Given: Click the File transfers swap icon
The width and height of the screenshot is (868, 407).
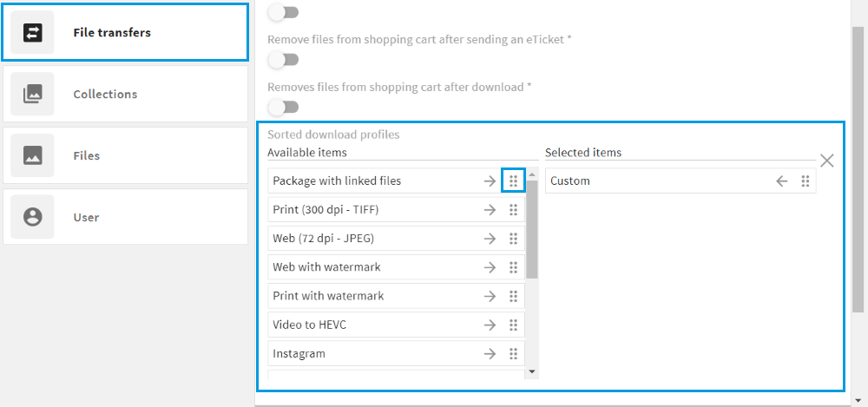Looking at the screenshot, I should (32, 33).
